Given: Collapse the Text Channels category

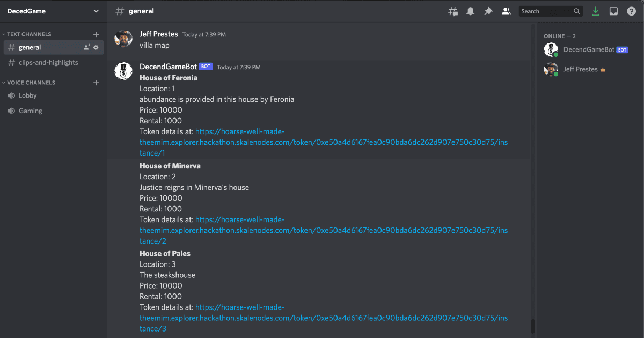Looking at the screenshot, I should pos(29,34).
